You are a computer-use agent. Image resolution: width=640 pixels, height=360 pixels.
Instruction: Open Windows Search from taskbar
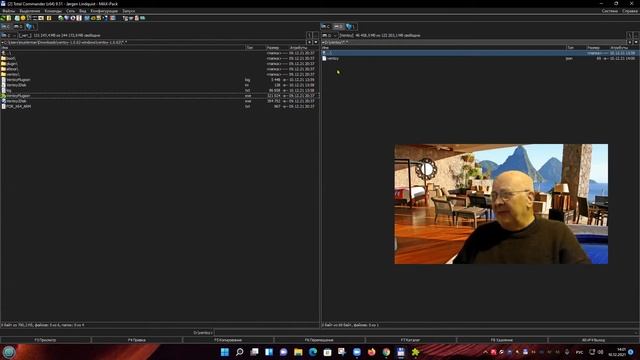pyautogui.click(x=240, y=352)
